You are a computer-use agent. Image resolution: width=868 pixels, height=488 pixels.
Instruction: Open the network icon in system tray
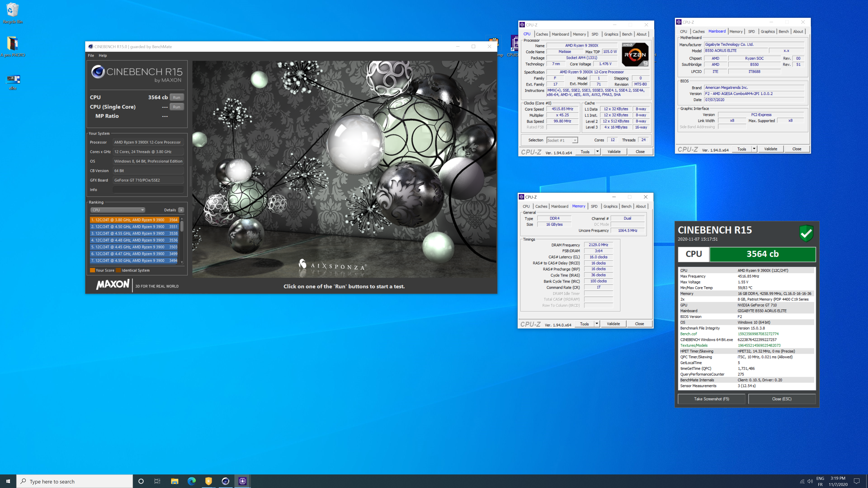tap(802, 482)
